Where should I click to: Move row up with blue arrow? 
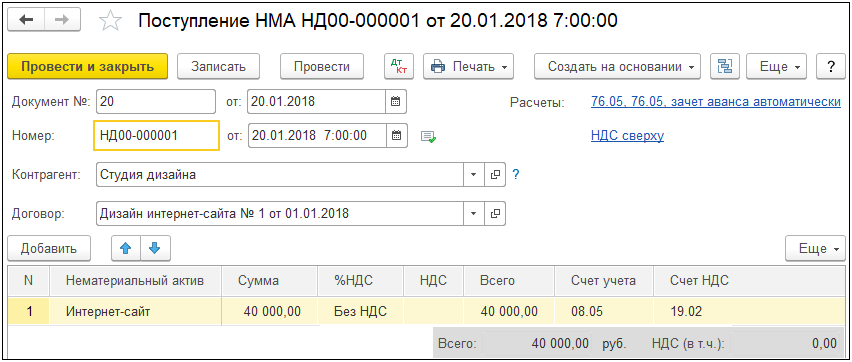[126, 248]
